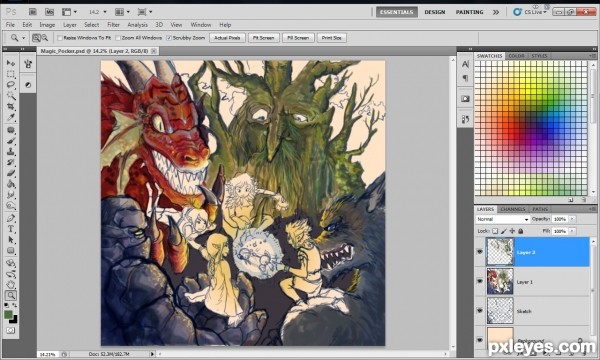Hide Layer 1 with eye icon
This screenshot has height=360, width=600.
click(480, 281)
